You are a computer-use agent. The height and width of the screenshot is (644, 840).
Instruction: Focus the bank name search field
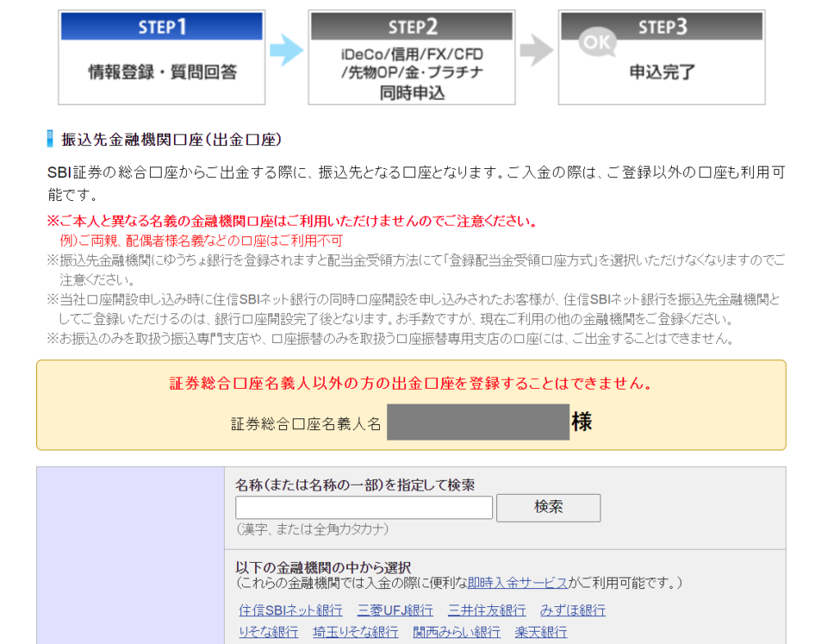(x=363, y=507)
